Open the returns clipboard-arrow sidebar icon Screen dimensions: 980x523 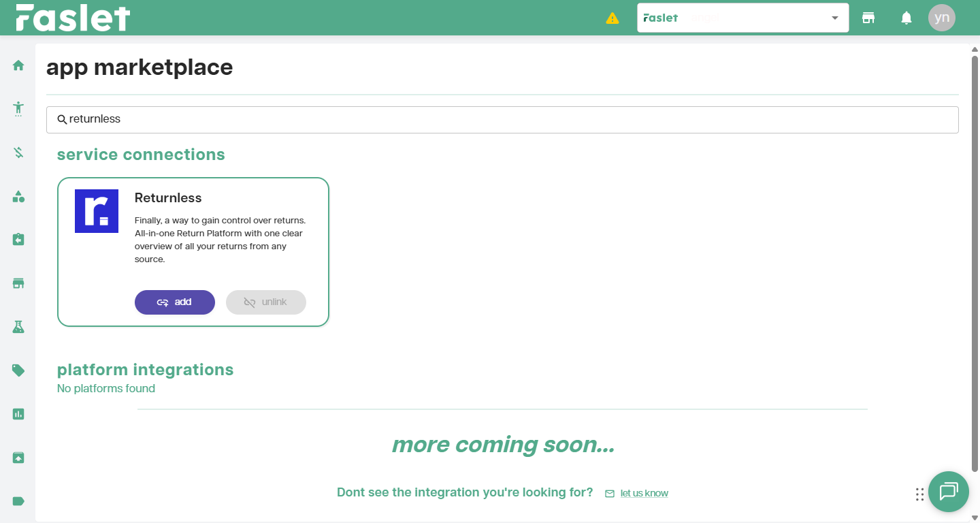pyautogui.click(x=18, y=240)
